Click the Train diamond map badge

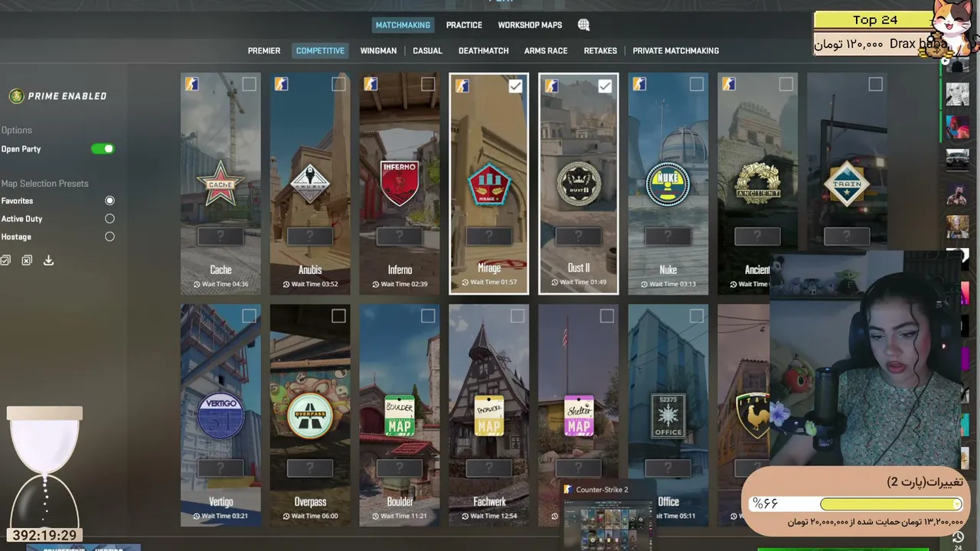(848, 184)
